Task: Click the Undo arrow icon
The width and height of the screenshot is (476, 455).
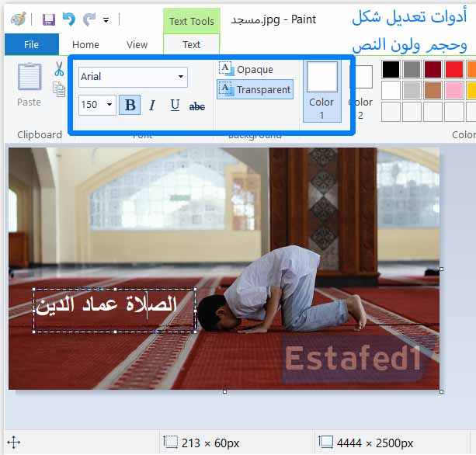Action: [x=69, y=19]
